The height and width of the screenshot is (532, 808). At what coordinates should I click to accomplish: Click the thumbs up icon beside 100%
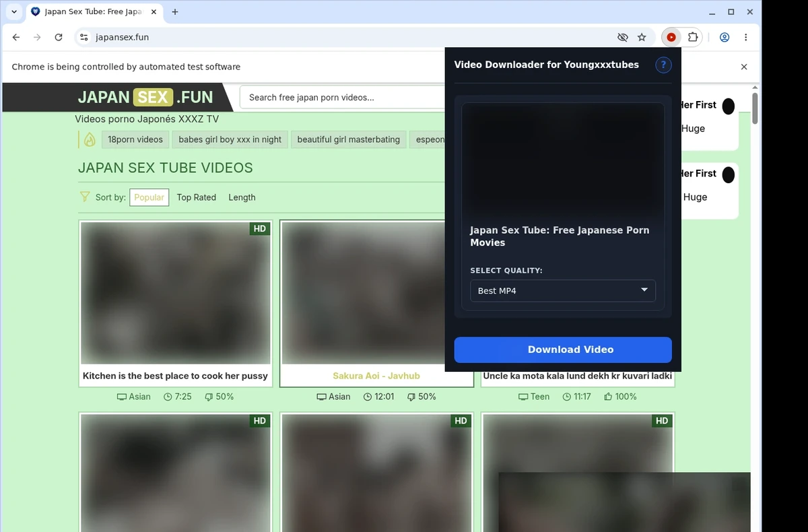point(608,397)
